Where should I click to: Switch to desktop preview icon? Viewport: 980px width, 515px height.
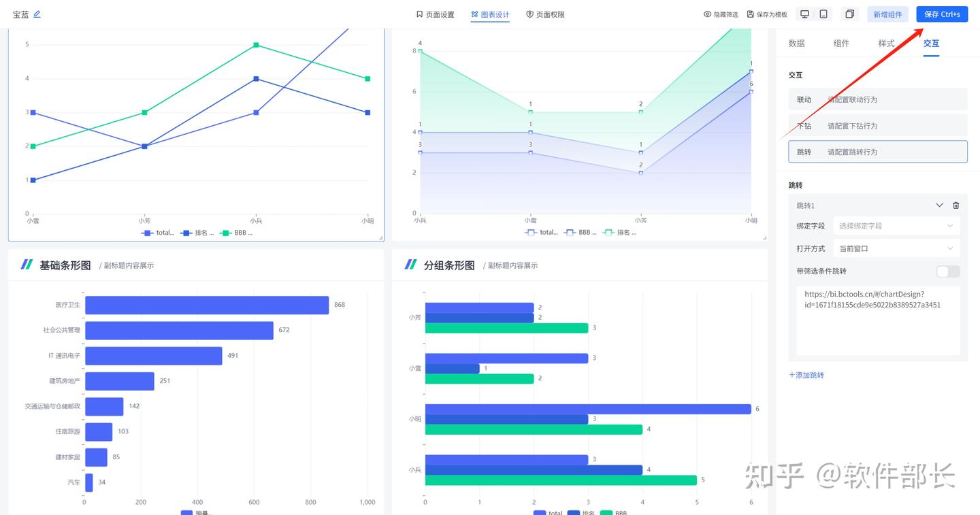click(x=804, y=14)
